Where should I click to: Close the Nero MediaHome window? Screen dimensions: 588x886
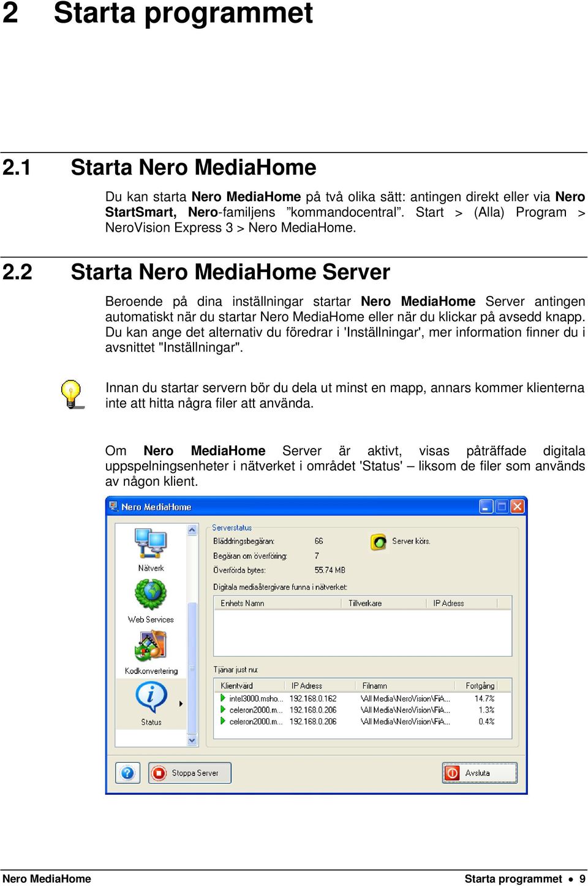point(518,507)
